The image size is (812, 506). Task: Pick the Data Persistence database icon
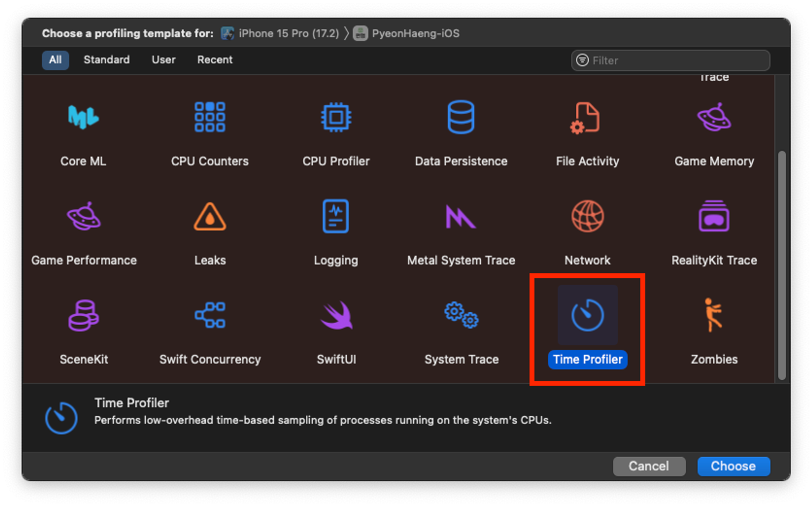[461, 117]
